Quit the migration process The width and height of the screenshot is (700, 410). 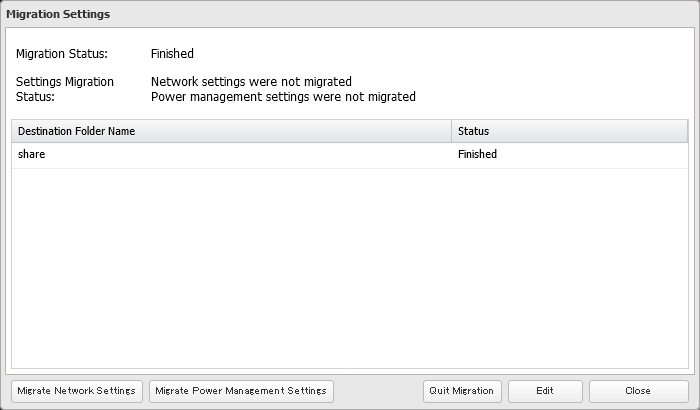point(463,391)
